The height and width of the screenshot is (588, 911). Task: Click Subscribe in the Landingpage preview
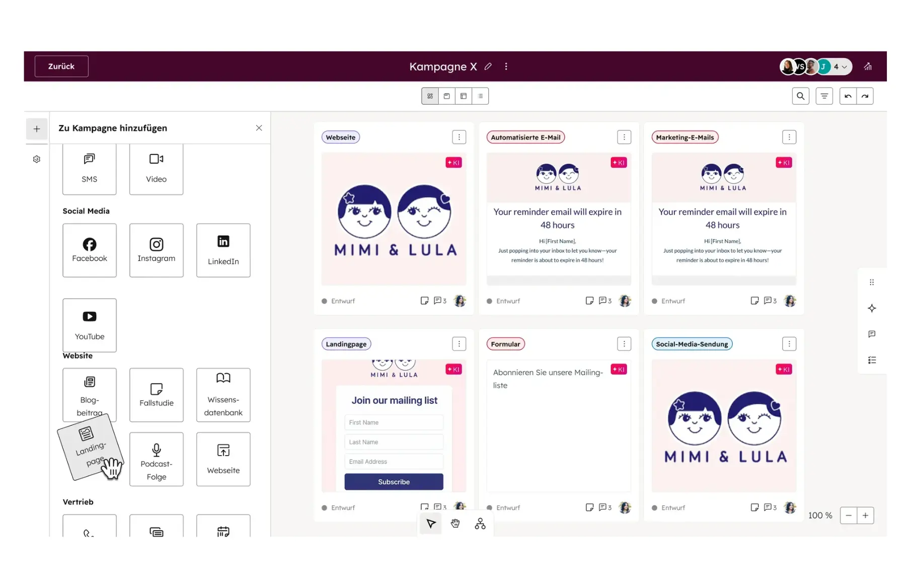click(x=394, y=482)
